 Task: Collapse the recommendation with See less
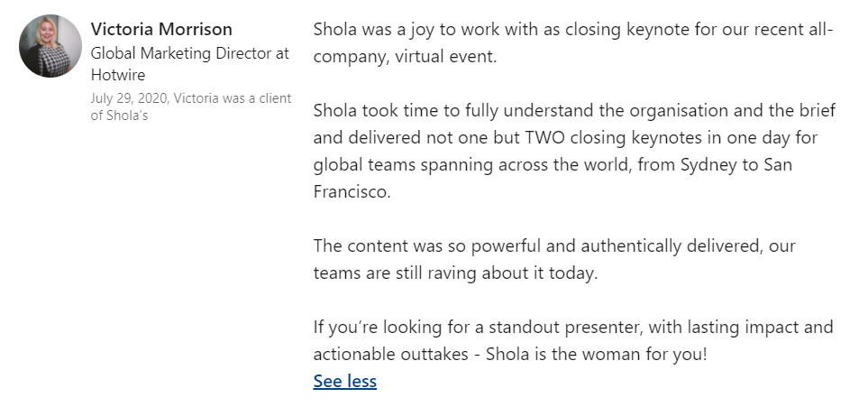345,381
